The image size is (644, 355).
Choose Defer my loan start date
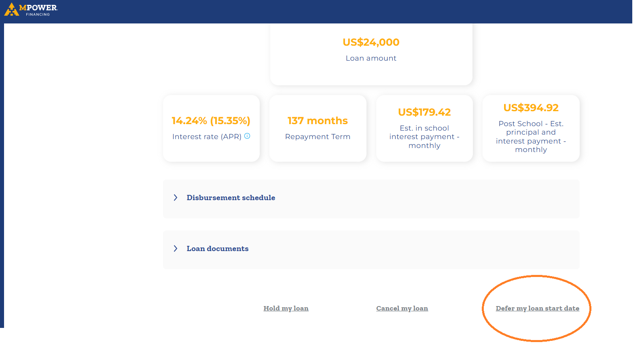coord(537,309)
